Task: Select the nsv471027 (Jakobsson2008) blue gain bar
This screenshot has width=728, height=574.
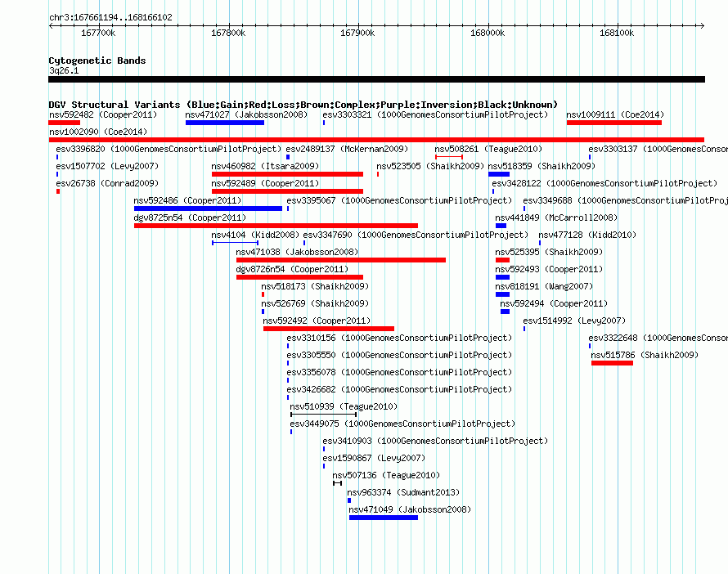Action: [225, 123]
